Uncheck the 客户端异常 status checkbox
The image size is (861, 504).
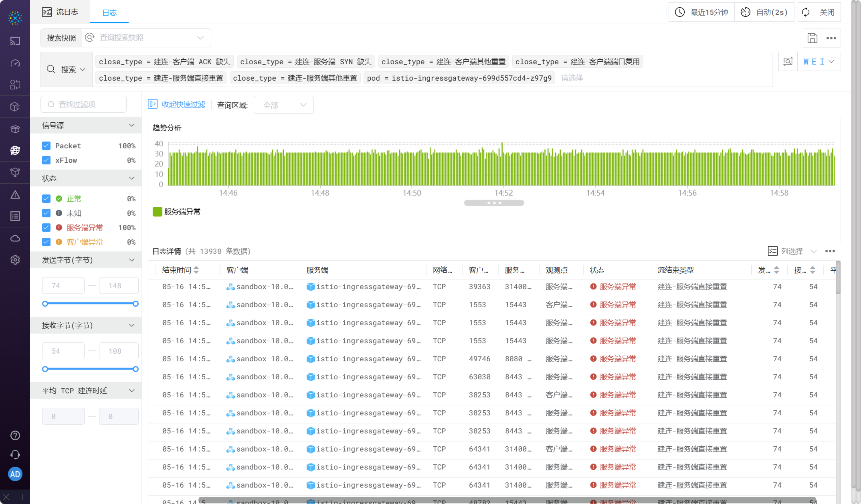[46, 242]
